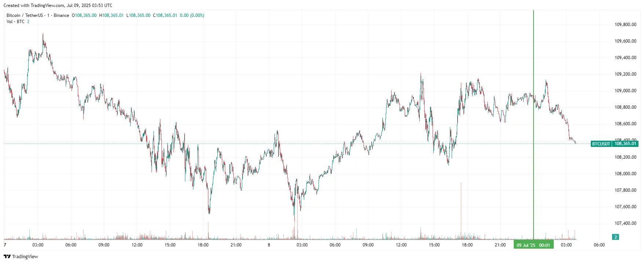Select the 09 Jul '25 00:01 time label
644x263 pixels.
534,245
